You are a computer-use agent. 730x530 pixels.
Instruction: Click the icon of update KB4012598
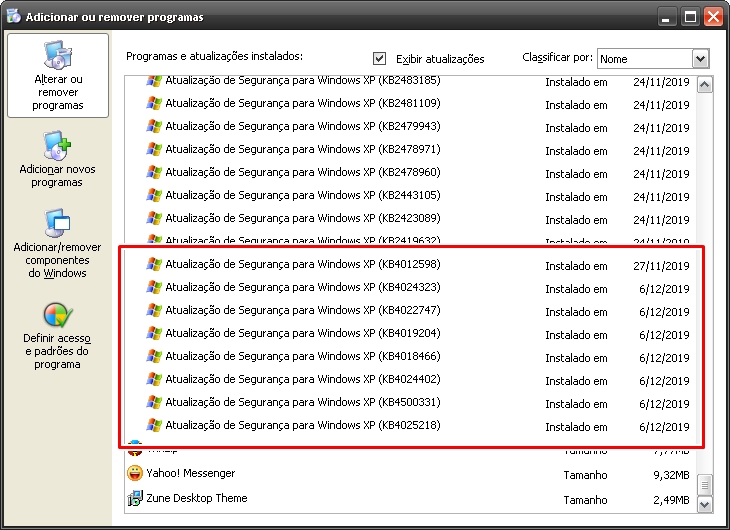pyautogui.click(x=154, y=264)
